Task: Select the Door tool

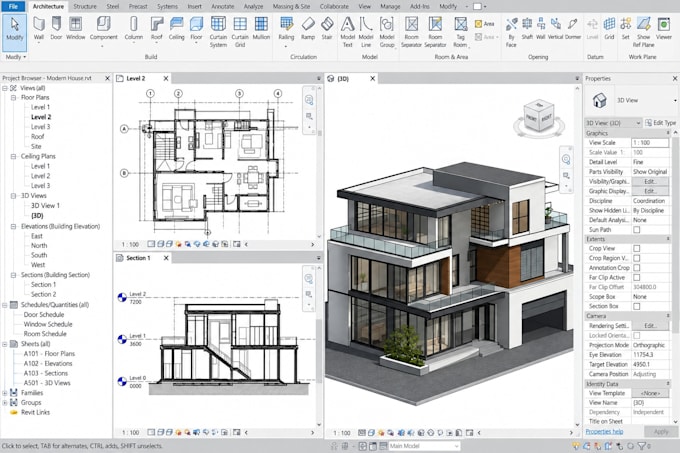Action: (x=56, y=29)
